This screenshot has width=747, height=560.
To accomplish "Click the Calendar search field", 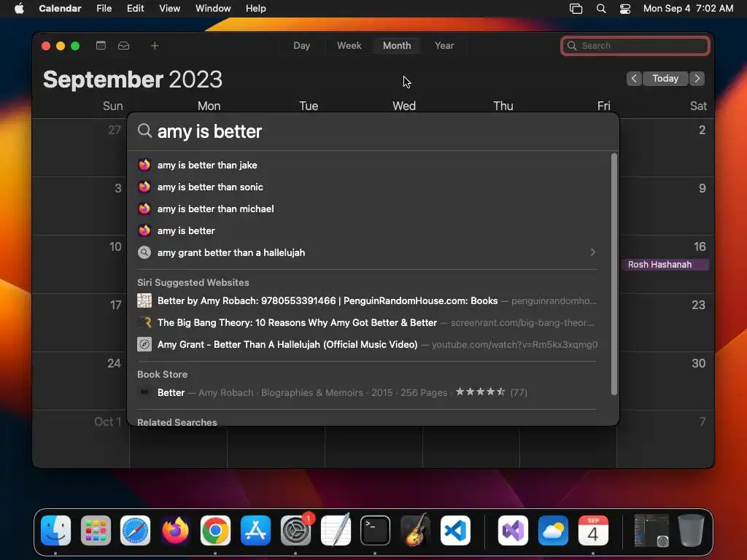I will 635,46.
